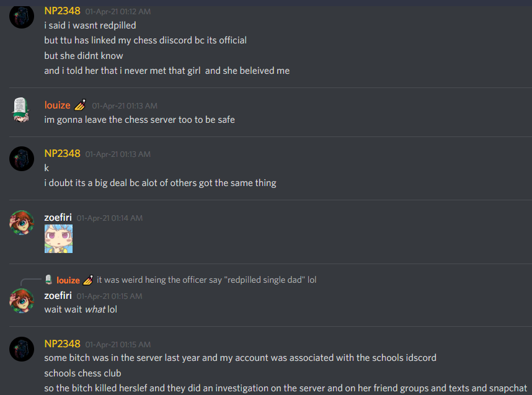Screen dimensions: 532x395
Task: Click zoefiri's avatar beside the emoji image
Action: tap(21, 223)
